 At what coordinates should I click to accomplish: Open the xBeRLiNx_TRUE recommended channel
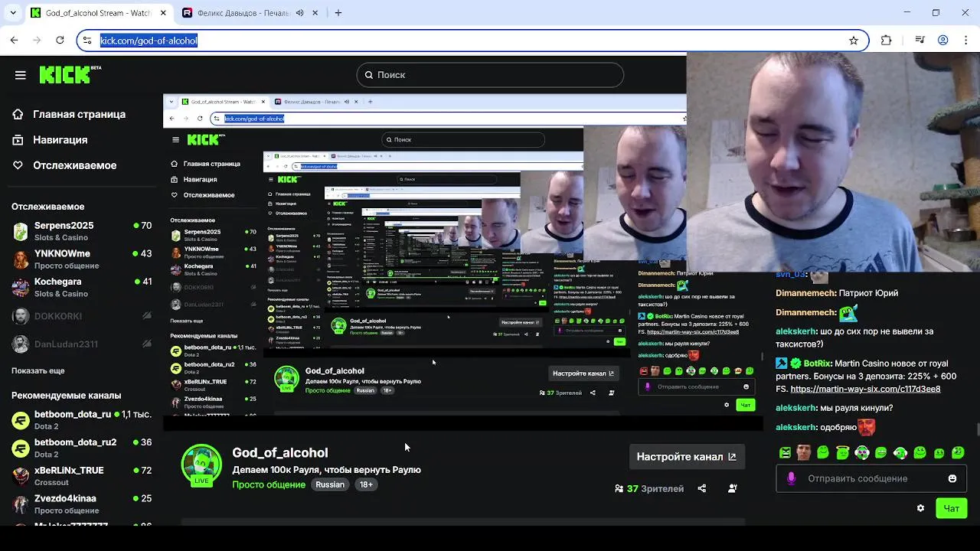pyautogui.click(x=81, y=476)
